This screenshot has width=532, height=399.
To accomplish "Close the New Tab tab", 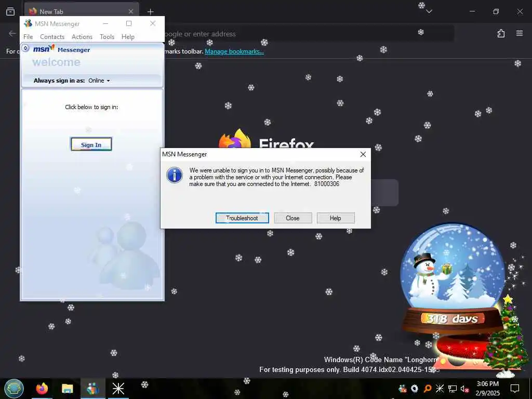I will click(130, 11).
